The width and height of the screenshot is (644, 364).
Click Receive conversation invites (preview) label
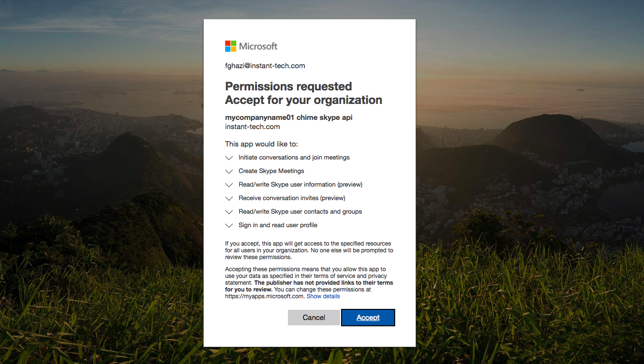[x=292, y=198]
